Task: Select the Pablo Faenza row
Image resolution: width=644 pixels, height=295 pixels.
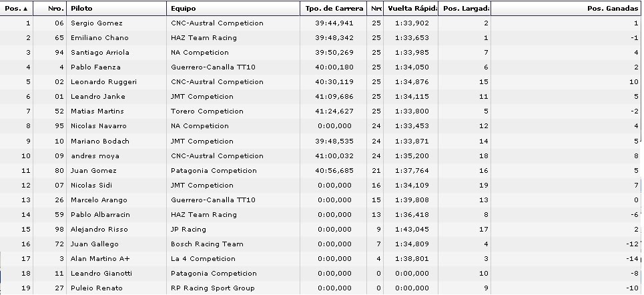Action: coord(320,67)
